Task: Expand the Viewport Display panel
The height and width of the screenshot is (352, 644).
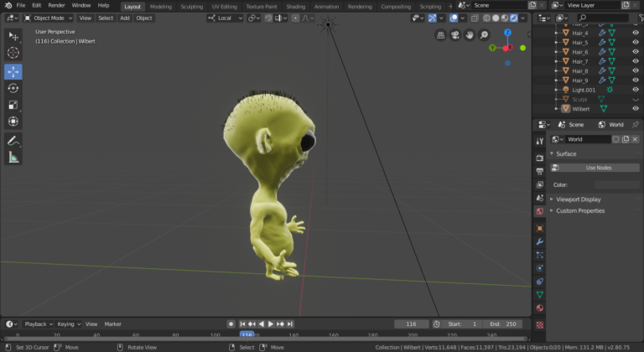Action: [x=579, y=199]
